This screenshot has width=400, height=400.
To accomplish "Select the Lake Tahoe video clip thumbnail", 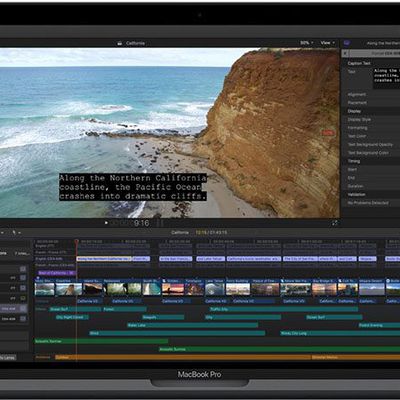I will (x=215, y=287).
